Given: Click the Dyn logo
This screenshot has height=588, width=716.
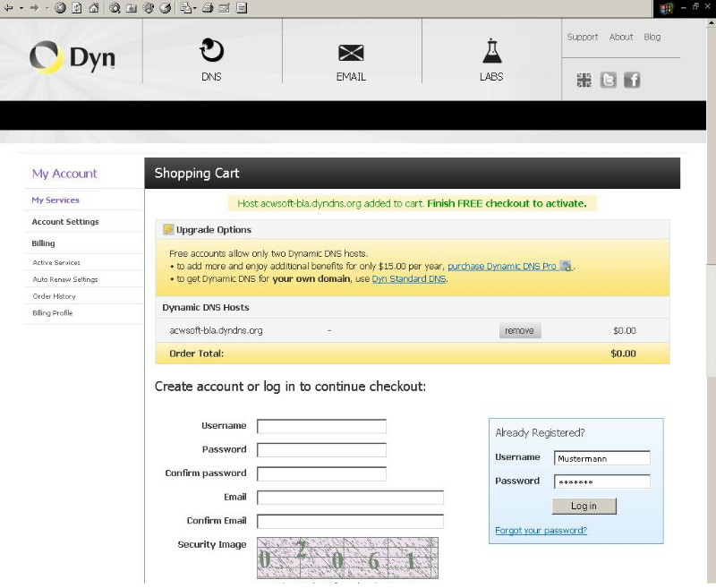Looking at the screenshot, I should pyautogui.click(x=72, y=58).
